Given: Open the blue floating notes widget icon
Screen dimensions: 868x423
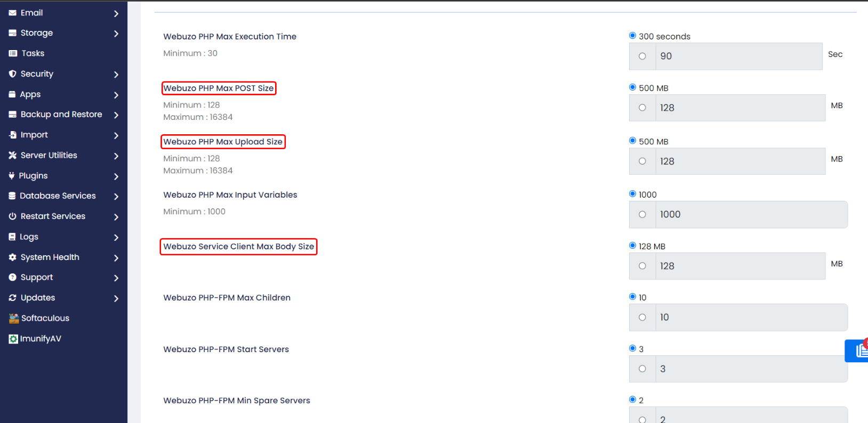Looking at the screenshot, I should click(859, 351).
